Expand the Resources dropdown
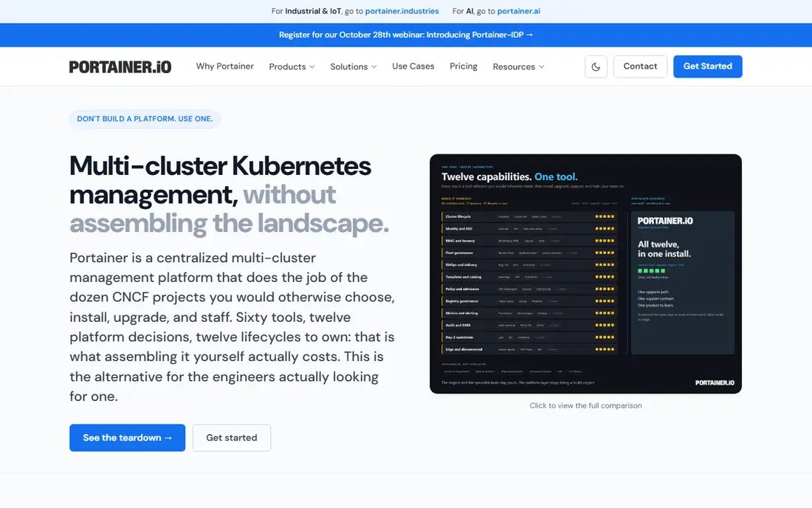Image resolution: width=812 pixels, height=508 pixels. [x=518, y=66]
